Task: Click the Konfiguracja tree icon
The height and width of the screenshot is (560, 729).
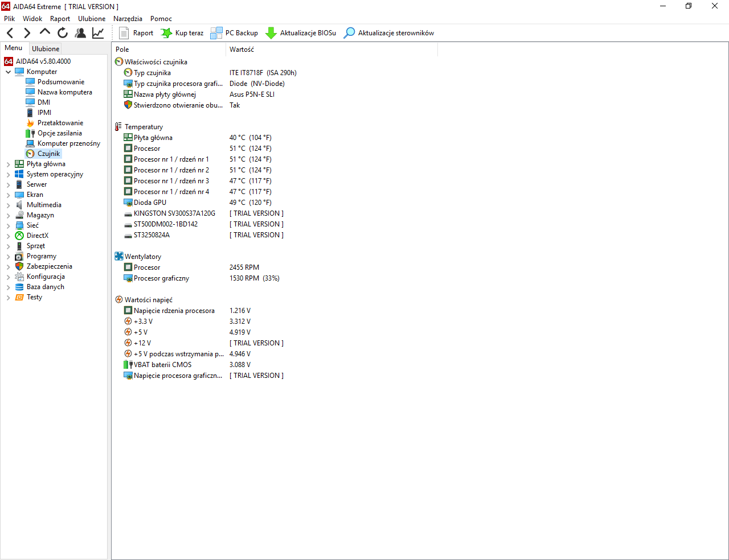Action: [19, 277]
